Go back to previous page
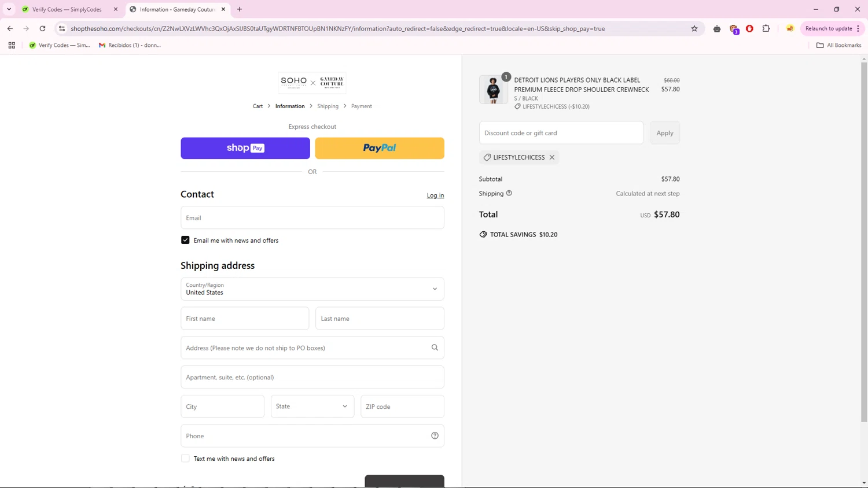The width and height of the screenshot is (868, 488). (x=10, y=28)
